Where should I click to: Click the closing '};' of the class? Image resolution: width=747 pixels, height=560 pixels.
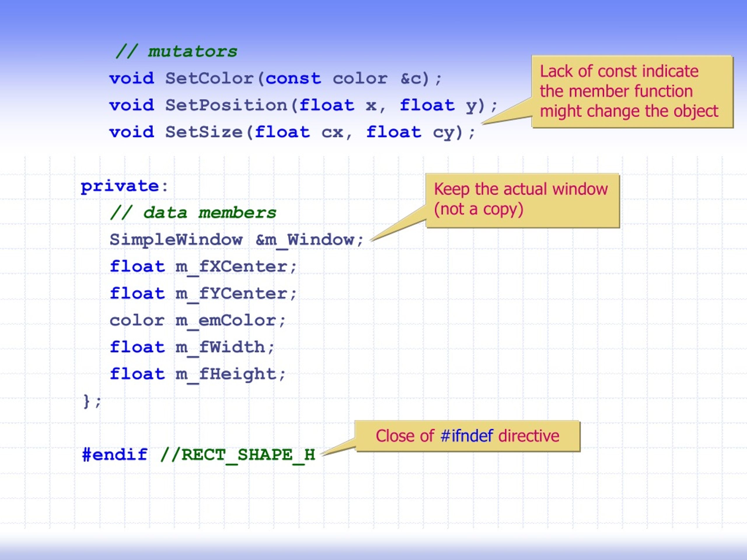[x=92, y=402]
